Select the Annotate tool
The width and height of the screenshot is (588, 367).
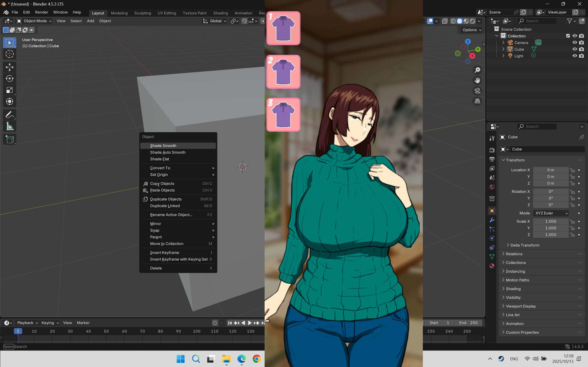(9, 114)
